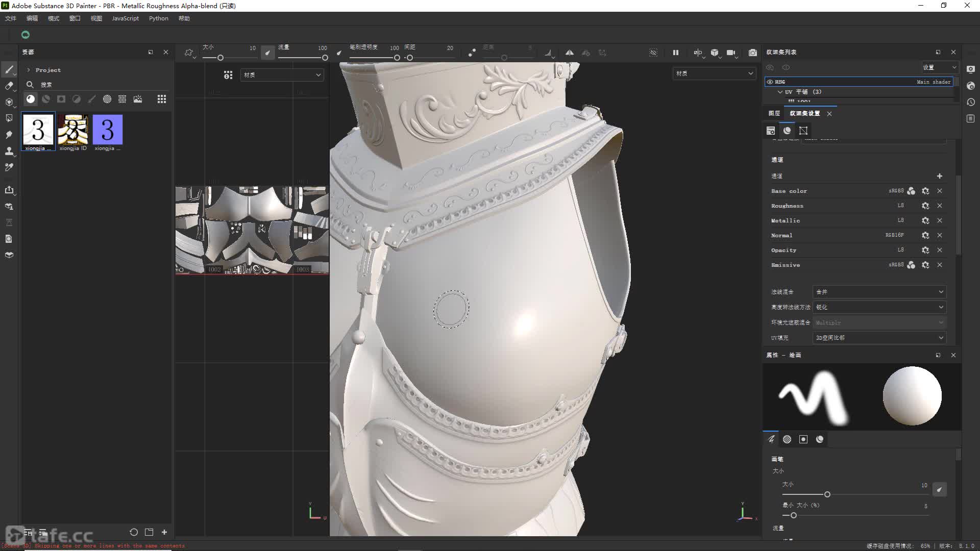Screen dimensions: 980x551
Task: Add a new channel with plus button
Action: click(x=940, y=176)
